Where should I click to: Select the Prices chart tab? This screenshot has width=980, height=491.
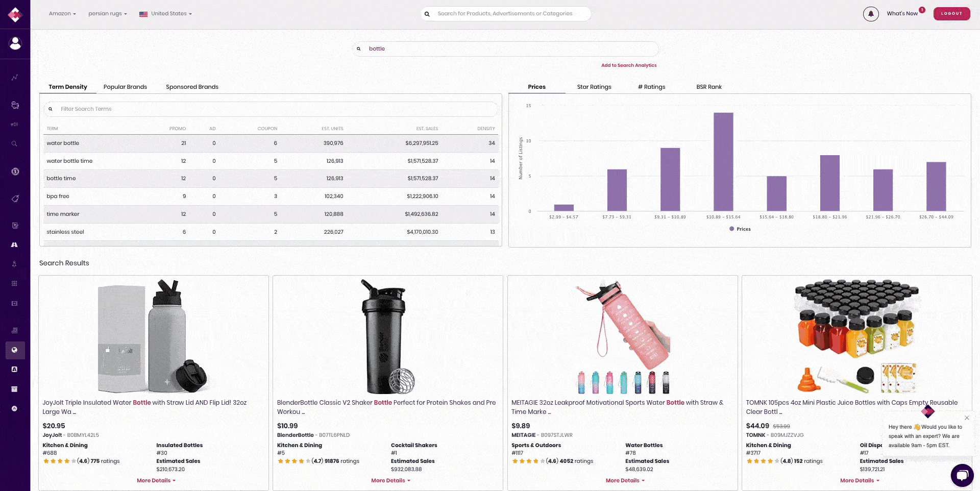(536, 87)
